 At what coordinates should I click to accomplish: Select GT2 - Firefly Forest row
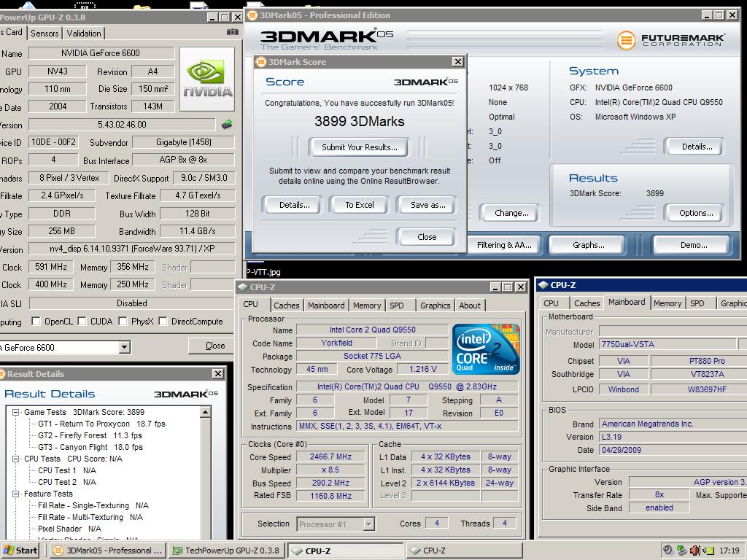point(90,435)
